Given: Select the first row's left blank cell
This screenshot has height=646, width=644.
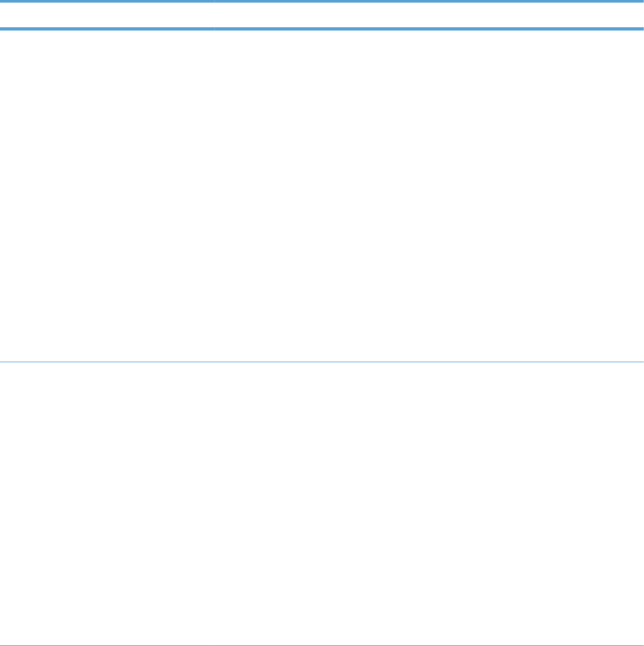Looking at the screenshot, I should click(106, 195).
